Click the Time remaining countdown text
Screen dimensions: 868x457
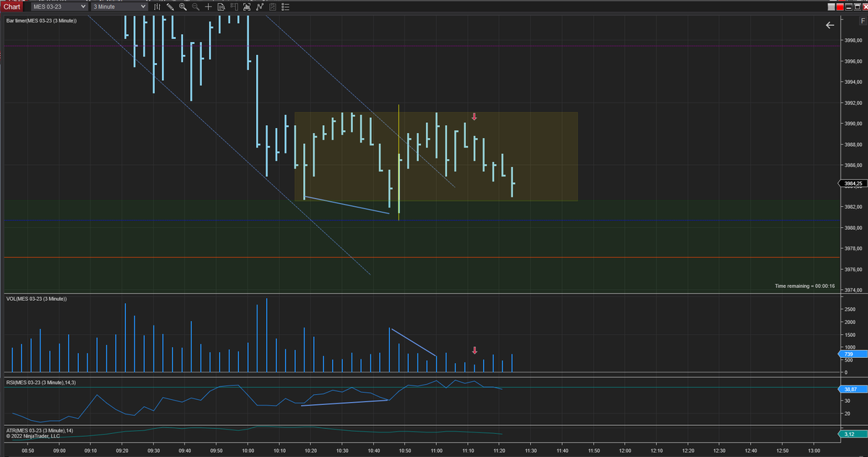point(804,286)
